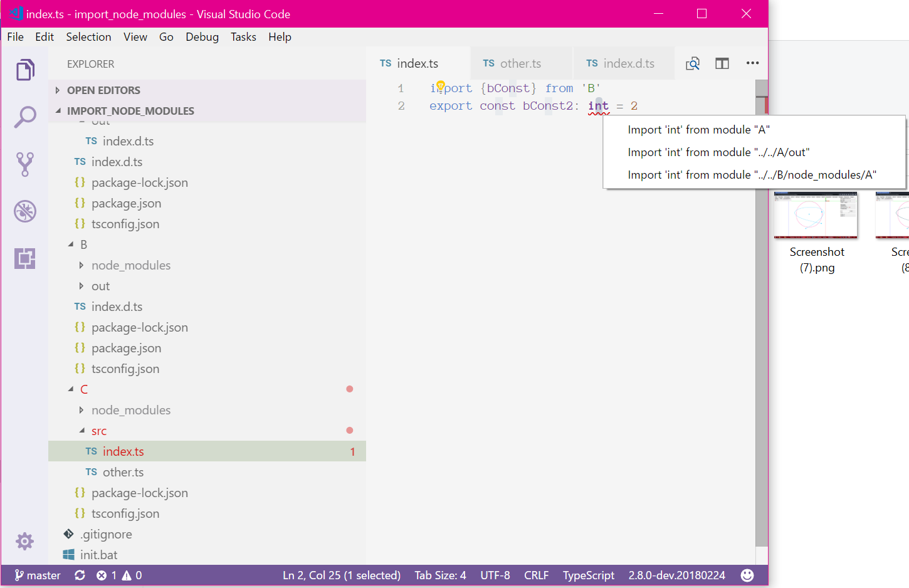Open the Screenshot (7).png thumbnail
This screenshot has height=588, width=909.
pyautogui.click(x=816, y=215)
